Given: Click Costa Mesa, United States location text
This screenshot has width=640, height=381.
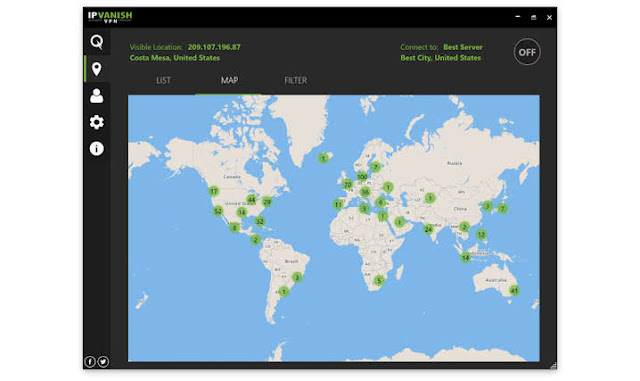Looking at the screenshot, I should tap(175, 58).
